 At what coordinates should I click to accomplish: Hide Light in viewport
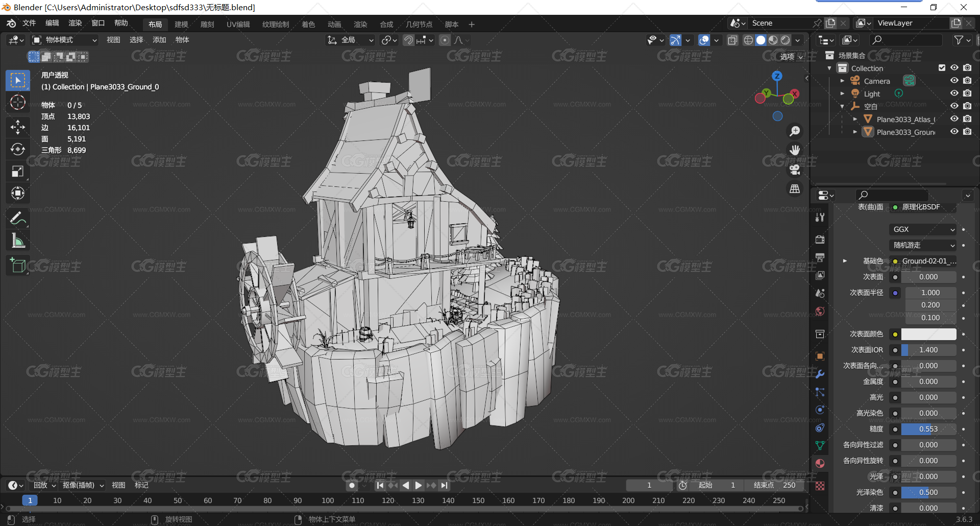pos(954,93)
